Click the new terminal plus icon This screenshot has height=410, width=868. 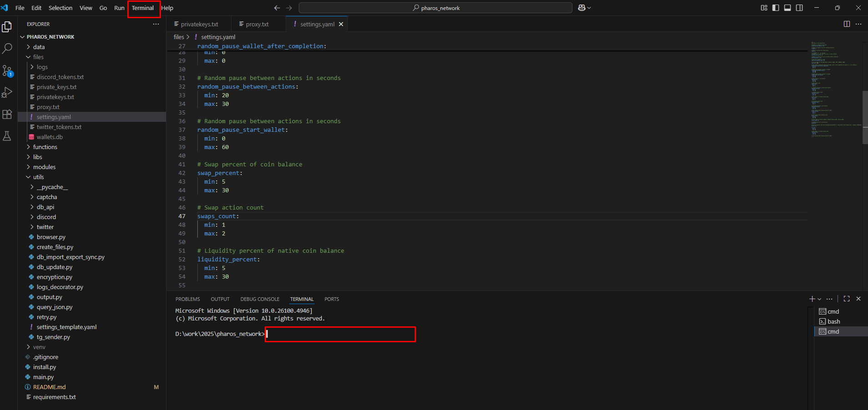coord(812,299)
